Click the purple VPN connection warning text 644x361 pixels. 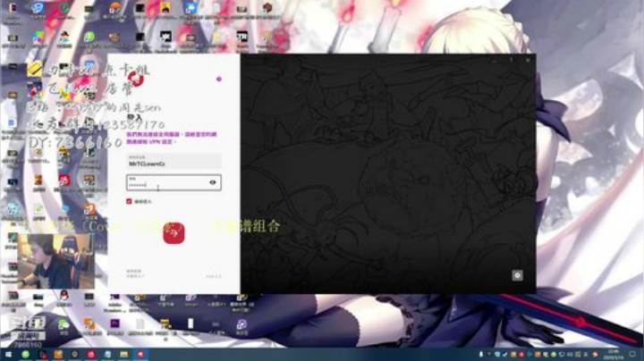pyautogui.click(x=171, y=138)
